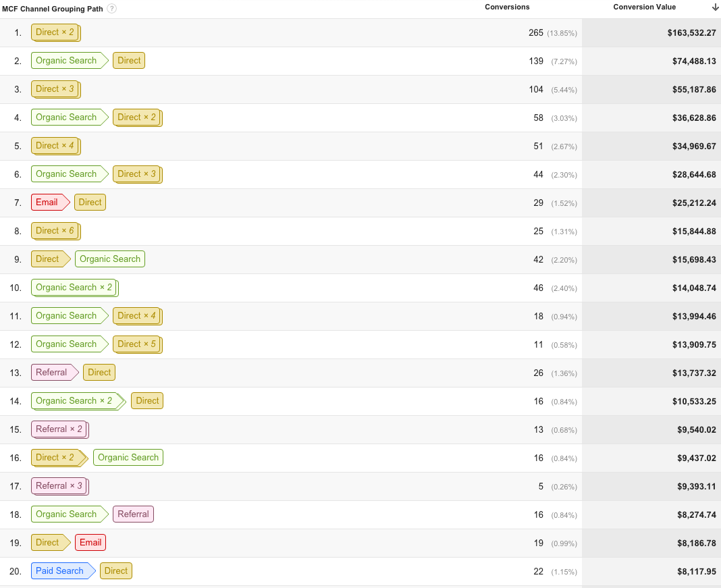This screenshot has width=721, height=588.
Task: Select the Referral × 2 tag in row 15
Action: [60, 429]
